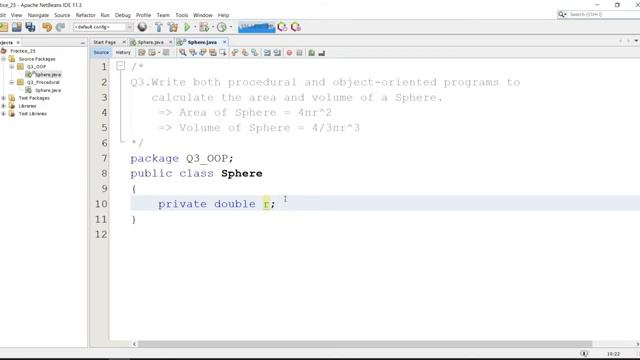Collapse the Q3_OOP package node
The image size is (640, 360).
click(12, 67)
